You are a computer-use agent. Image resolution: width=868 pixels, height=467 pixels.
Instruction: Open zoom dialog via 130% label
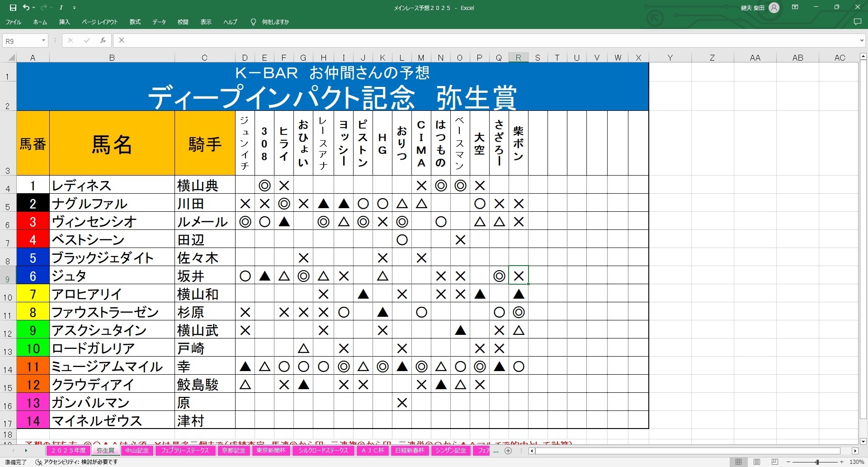[x=857, y=462]
